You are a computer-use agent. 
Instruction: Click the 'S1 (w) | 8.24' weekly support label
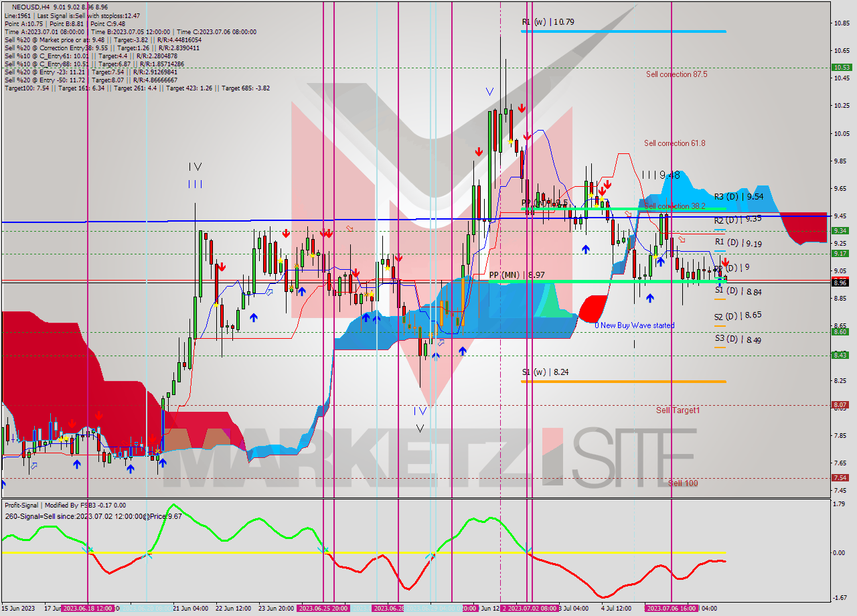pyautogui.click(x=547, y=372)
